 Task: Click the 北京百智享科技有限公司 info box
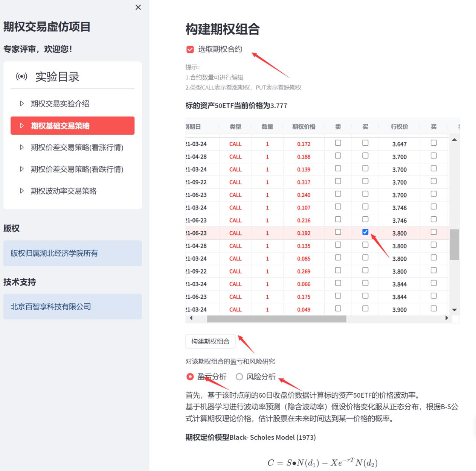point(73,307)
